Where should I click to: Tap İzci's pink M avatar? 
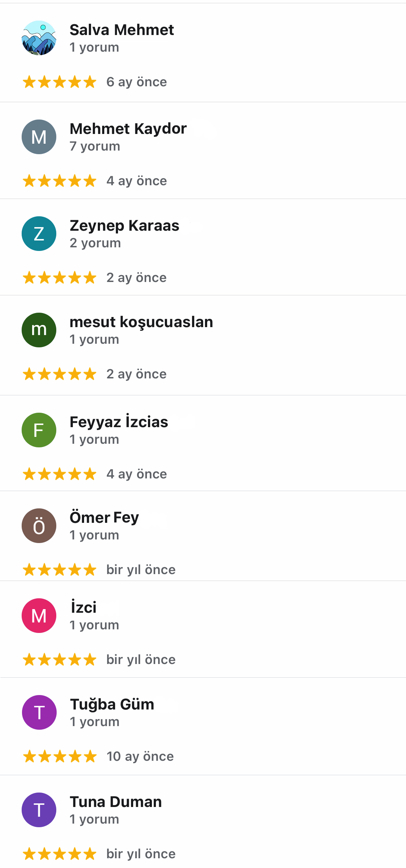(39, 616)
